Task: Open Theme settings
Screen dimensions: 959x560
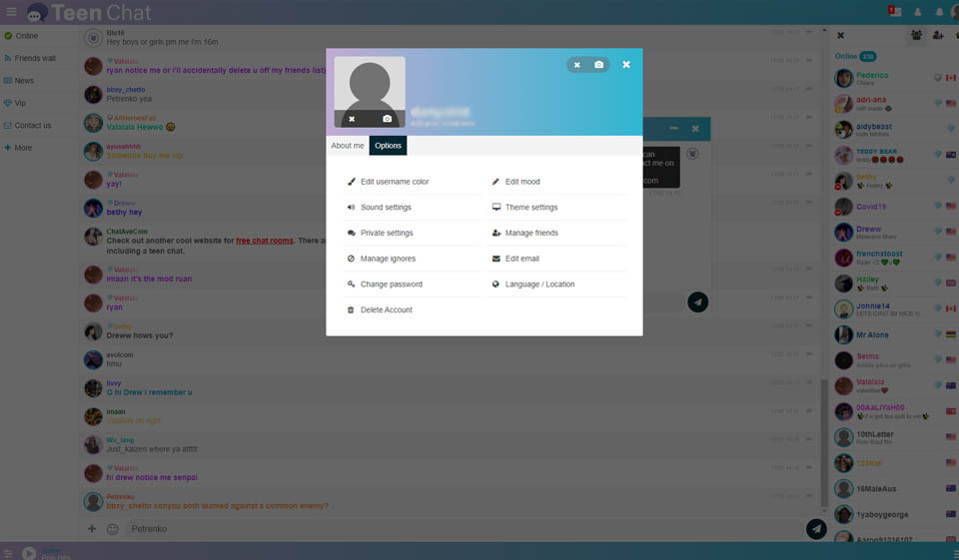Action: point(530,208)
